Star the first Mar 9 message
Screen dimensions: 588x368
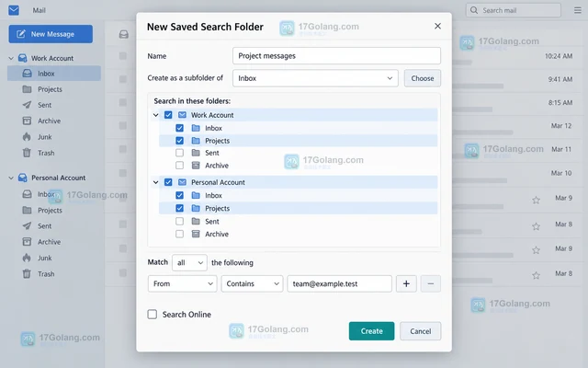pos(536,201)
